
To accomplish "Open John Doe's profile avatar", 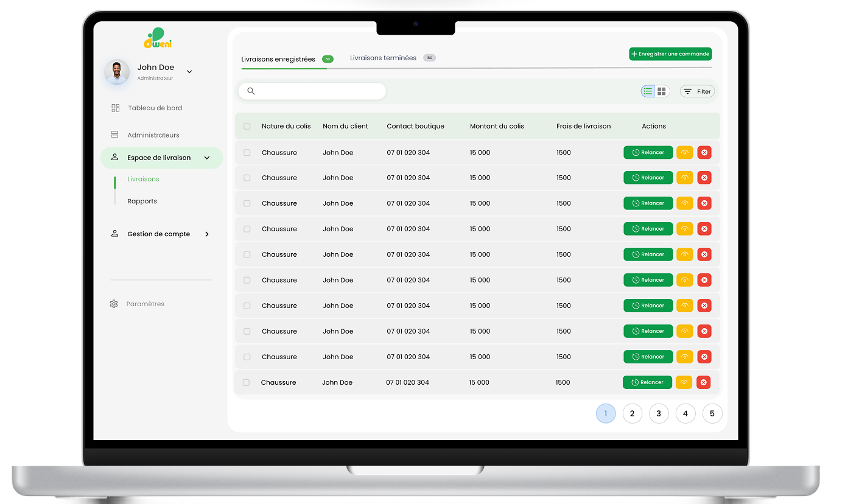I will coord(117,72).
